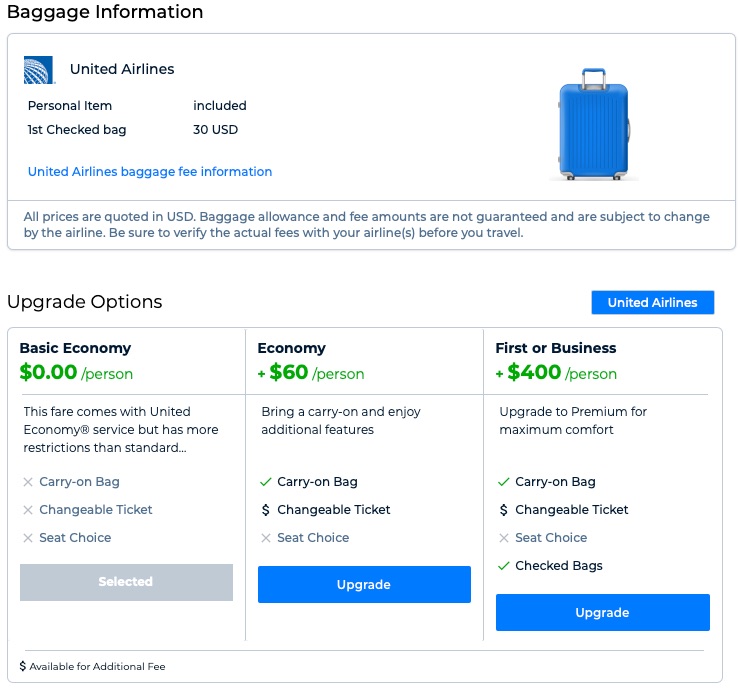Click the X icon beside Basic Economy Seat Choice
This screenshot has width=740, height=693.
pos(28,538)
